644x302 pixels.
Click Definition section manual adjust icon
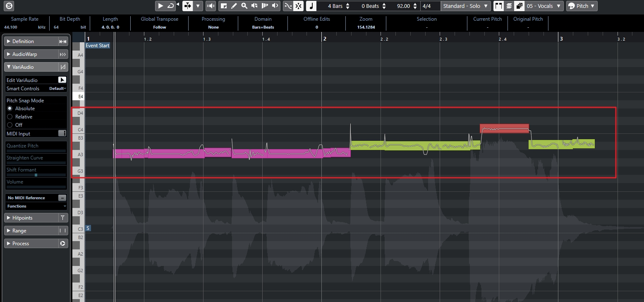pyautogui.click(x=63, y=41)
